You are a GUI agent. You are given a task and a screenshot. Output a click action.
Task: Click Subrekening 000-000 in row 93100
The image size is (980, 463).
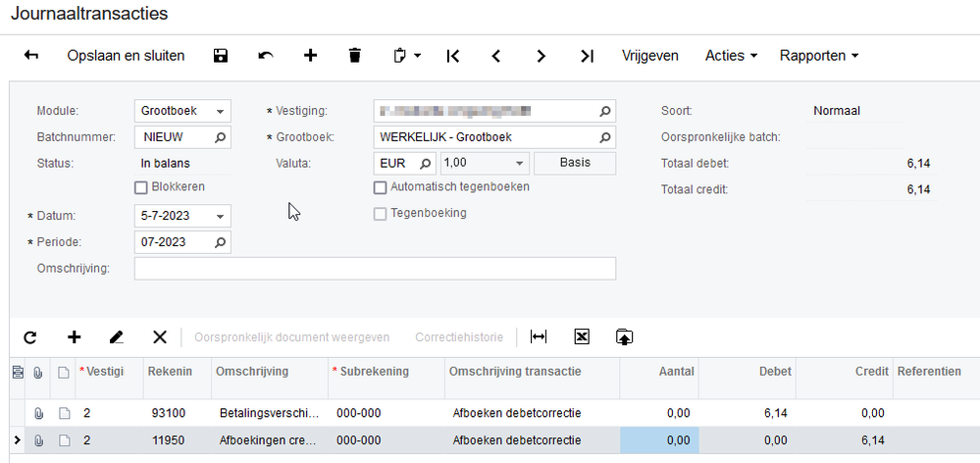[x=387, y=413]
